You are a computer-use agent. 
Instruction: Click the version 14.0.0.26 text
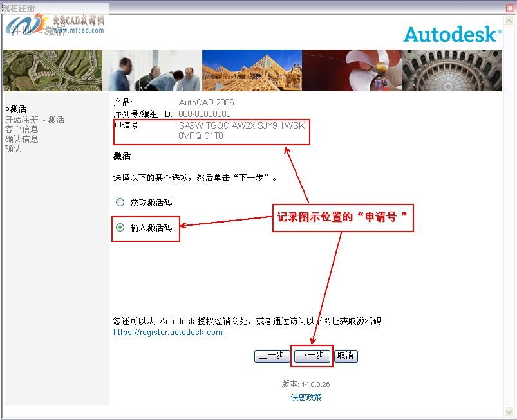(306, 384)
